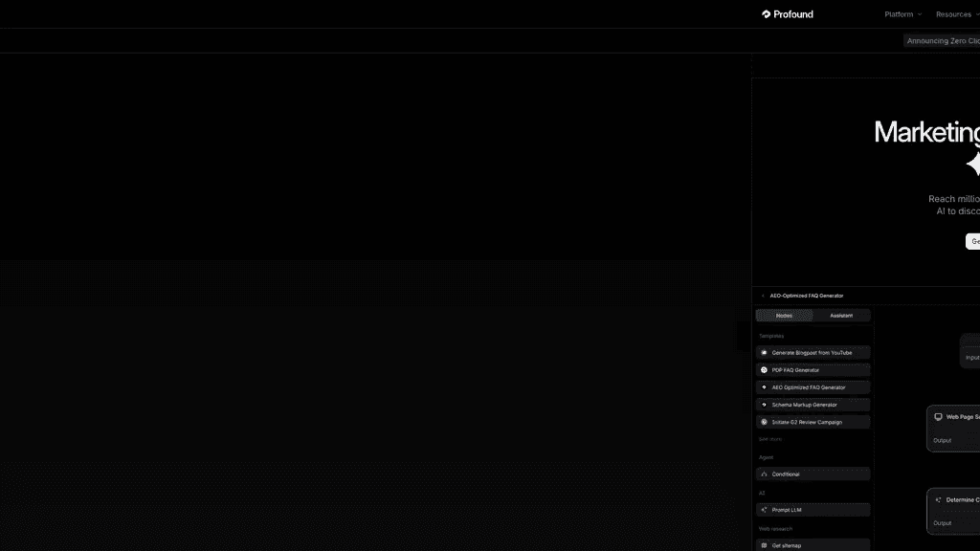Click the G2 Review Campaign icon
This screenshot has height=551, width=980.
coord(764,422)
